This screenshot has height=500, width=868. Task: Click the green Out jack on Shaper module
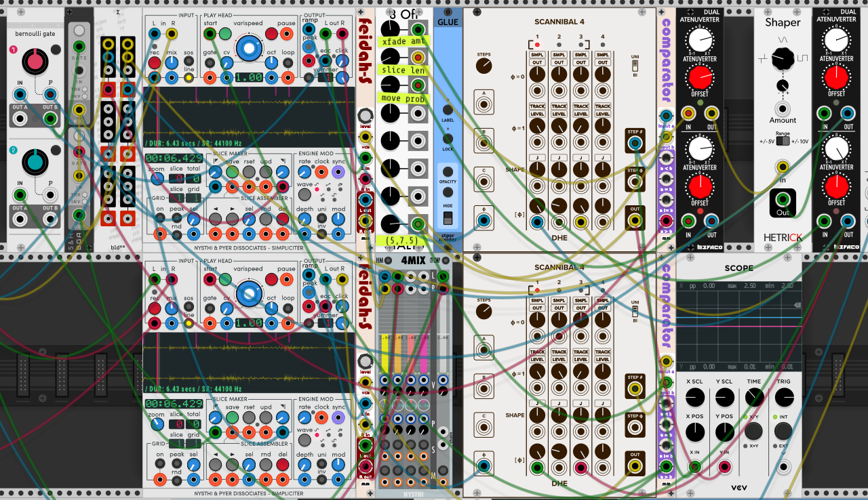click(783, 201)
